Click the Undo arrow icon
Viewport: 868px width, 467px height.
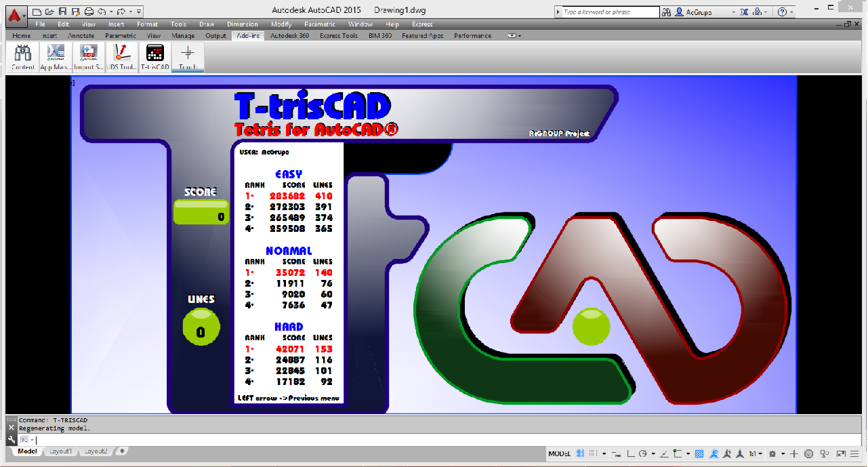(101, 12)
